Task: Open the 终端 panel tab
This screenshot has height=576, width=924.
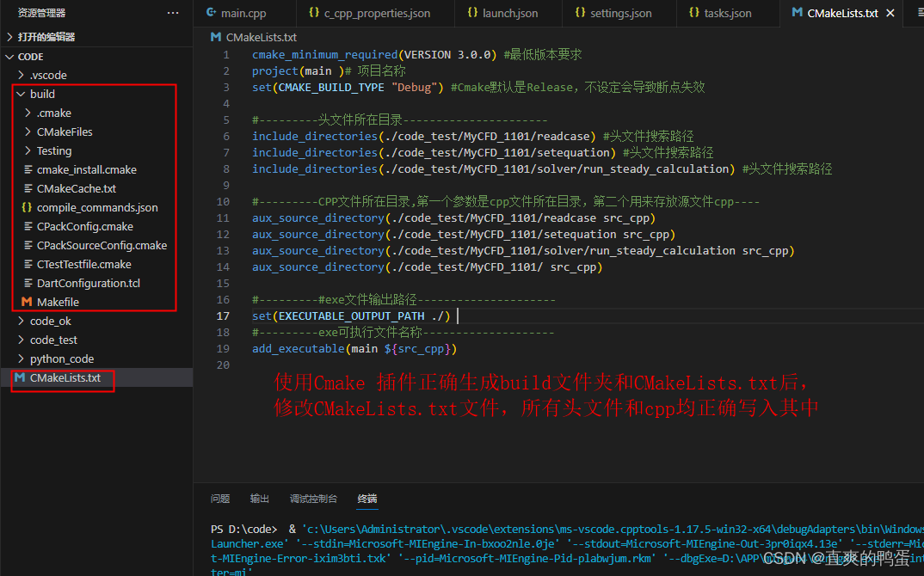Action: coord(367,499)
